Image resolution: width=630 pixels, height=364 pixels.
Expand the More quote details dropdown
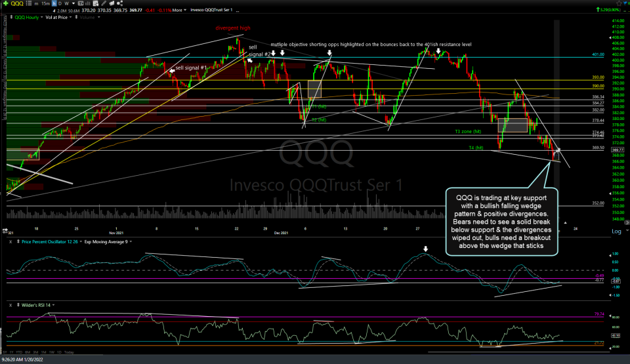[x=179, y=10]
